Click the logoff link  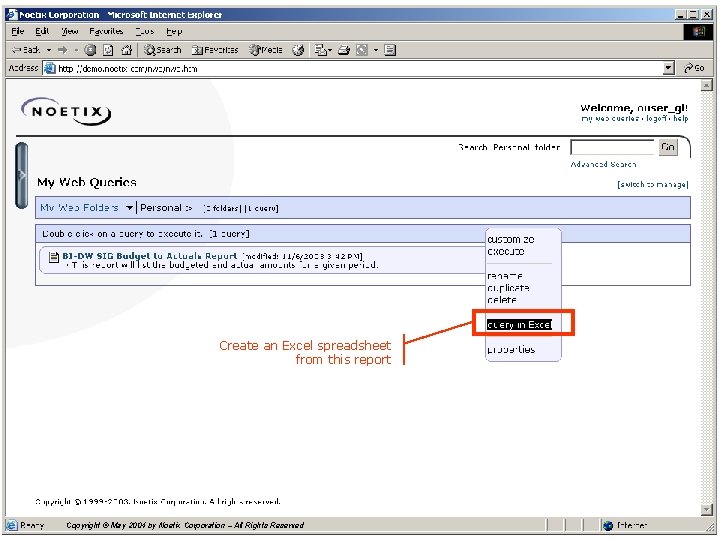[656, 118]
